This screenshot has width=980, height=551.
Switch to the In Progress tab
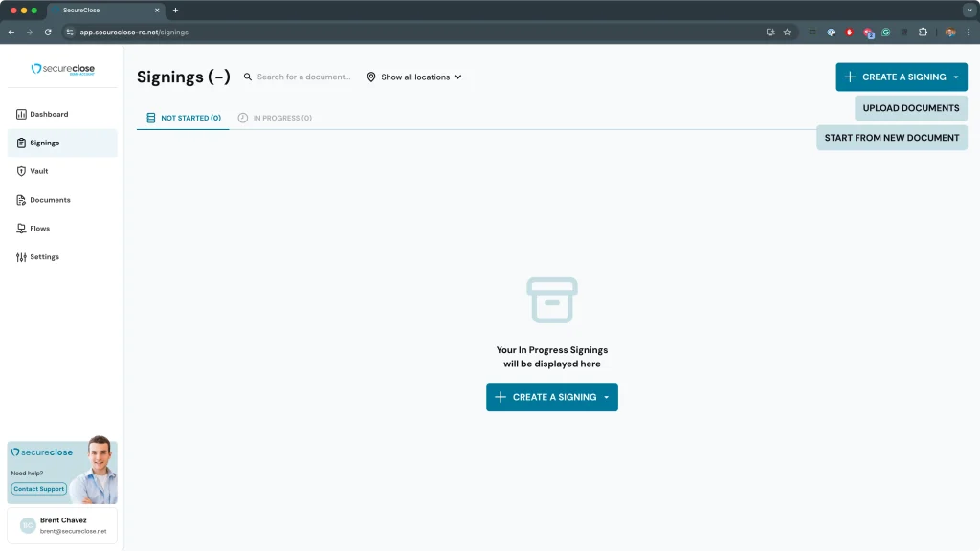275,118
